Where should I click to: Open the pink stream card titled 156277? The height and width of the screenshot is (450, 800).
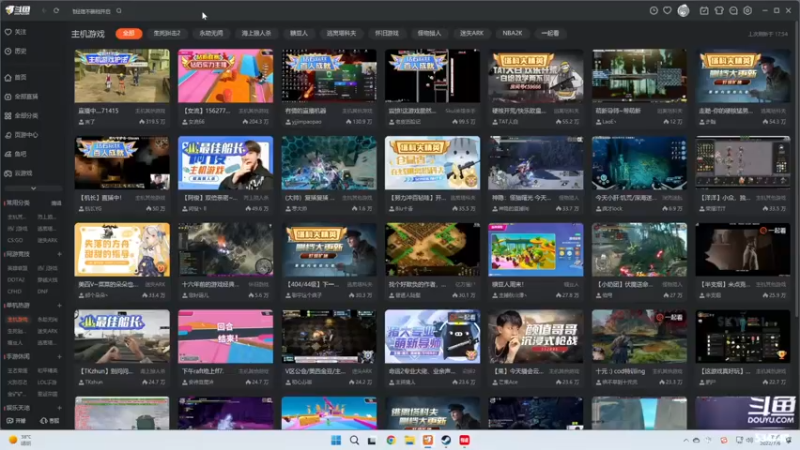225,87
